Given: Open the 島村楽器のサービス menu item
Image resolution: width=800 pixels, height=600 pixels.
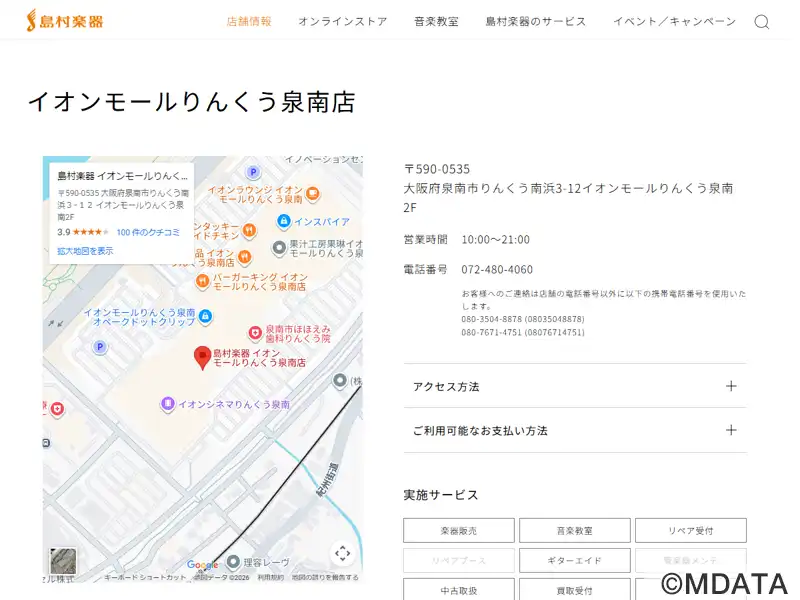Looking at the screenshot, I should click(536, 21).
